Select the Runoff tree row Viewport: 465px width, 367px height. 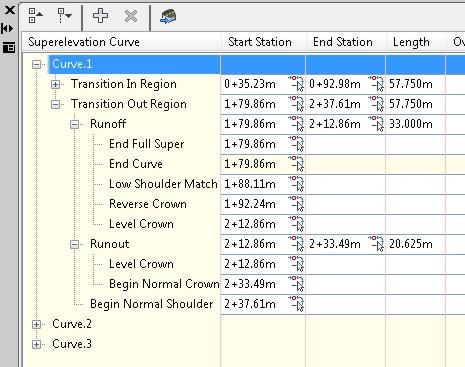tap(108, 124)
